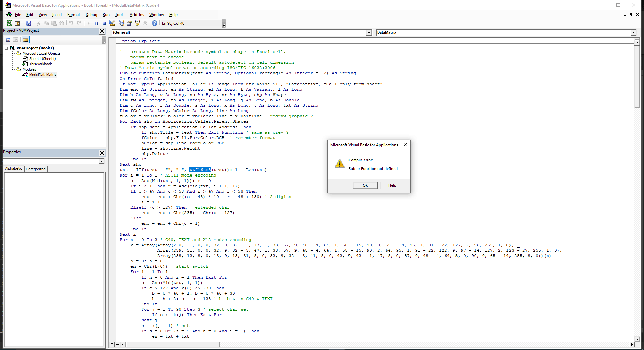Select VBAProject (Book1) in project tree
This screenshot has height=350, width=644.
point(35,48)
